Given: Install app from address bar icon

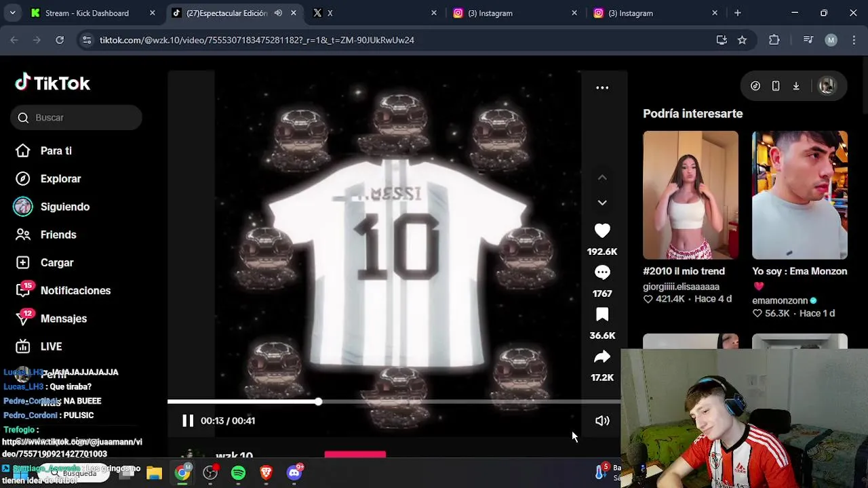Looking at the screenshot, I should [x=722, y=40].
